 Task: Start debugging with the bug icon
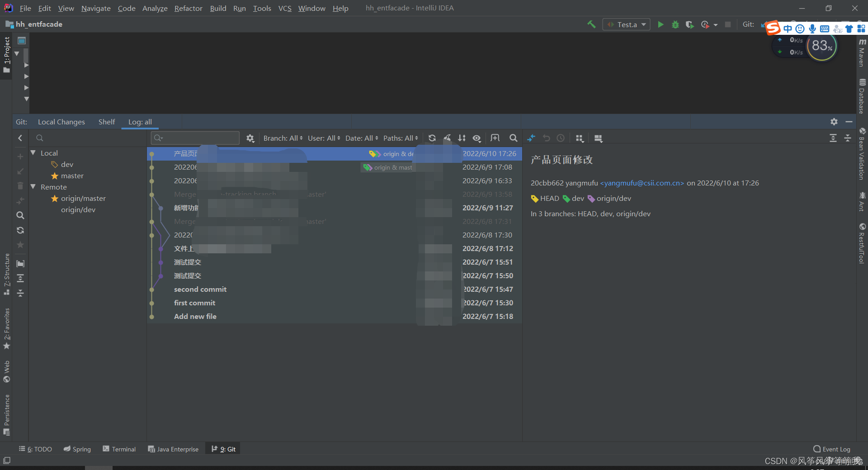pos(675,24)
